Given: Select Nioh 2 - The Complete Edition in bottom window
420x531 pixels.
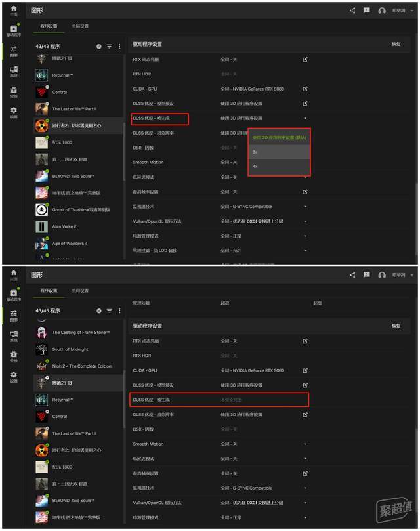Looking at the screenshot, I should (x=79, y=366).
